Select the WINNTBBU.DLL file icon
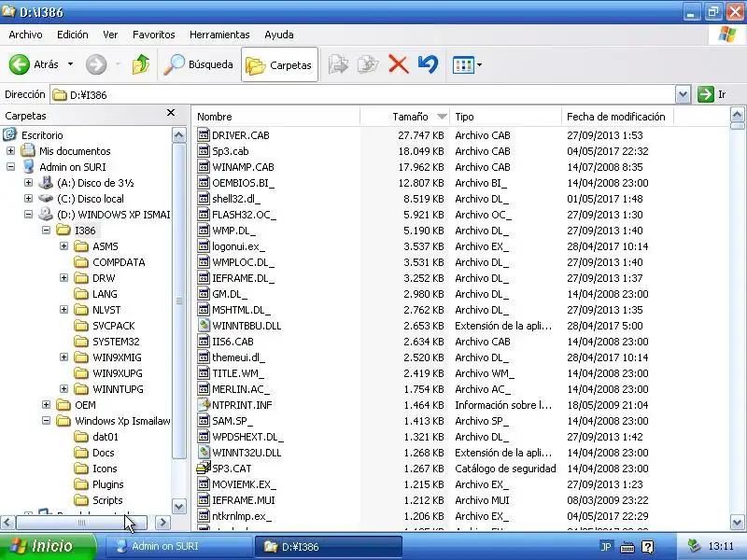Screen dimensions: 747x560 point(204,325)
